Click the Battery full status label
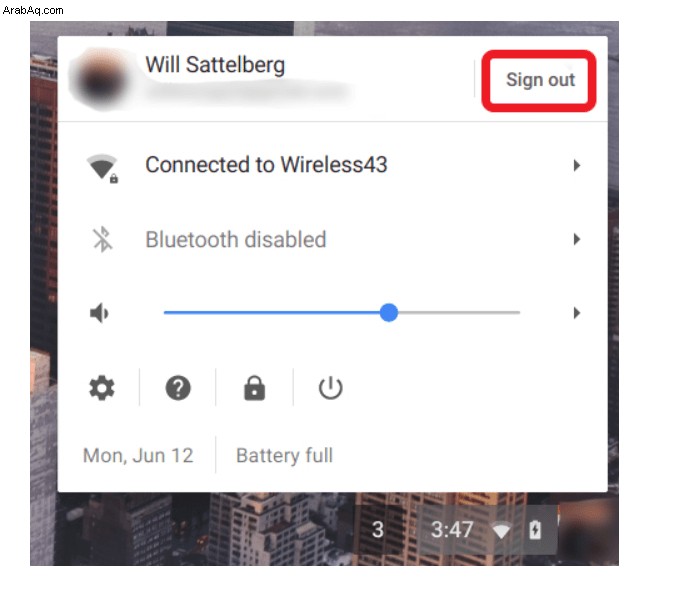 click(285, 455)
